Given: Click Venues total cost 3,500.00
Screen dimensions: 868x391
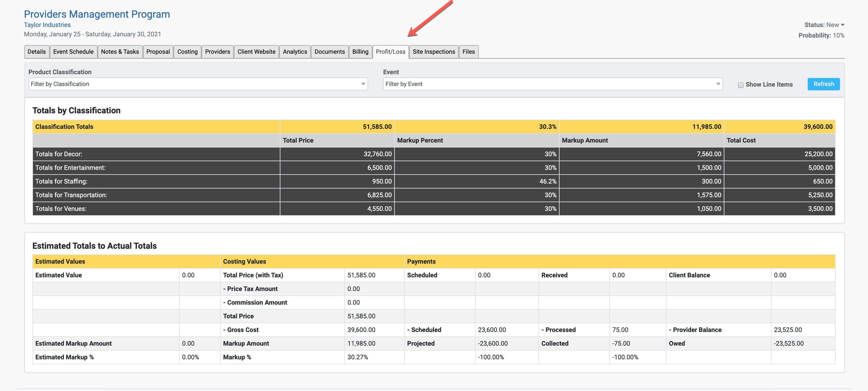Looking at the screenshot, I should click(820, 209).
